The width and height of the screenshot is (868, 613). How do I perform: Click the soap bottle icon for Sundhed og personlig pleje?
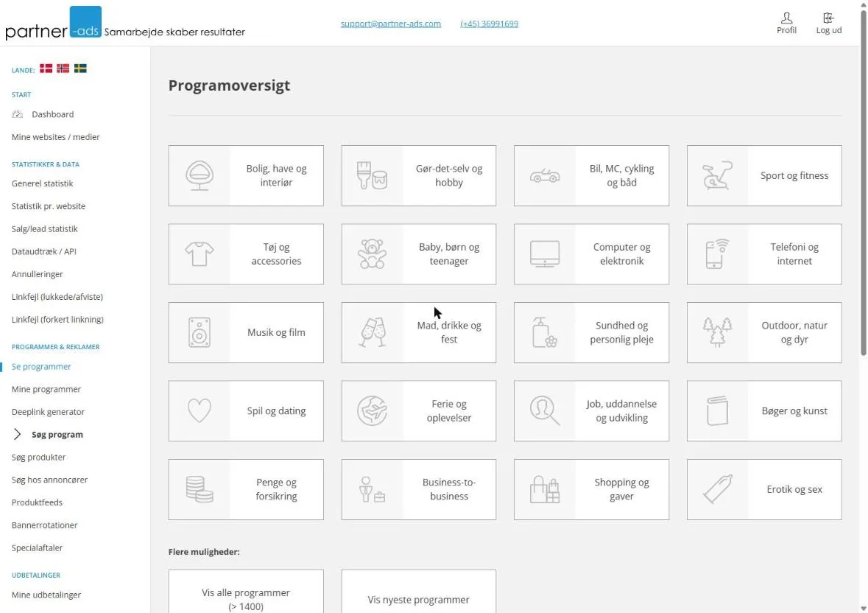(545, 333)
